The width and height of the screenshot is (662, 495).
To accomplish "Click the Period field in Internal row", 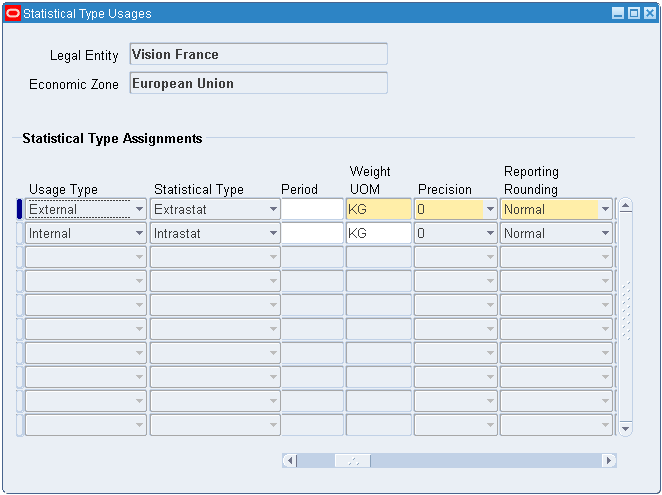I will point(312,233).
